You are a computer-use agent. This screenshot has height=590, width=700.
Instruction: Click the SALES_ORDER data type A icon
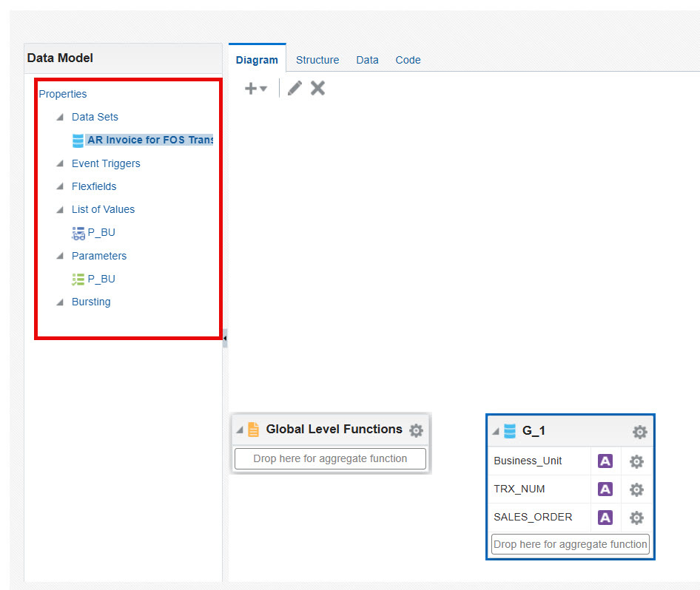[x=605, y=518]
